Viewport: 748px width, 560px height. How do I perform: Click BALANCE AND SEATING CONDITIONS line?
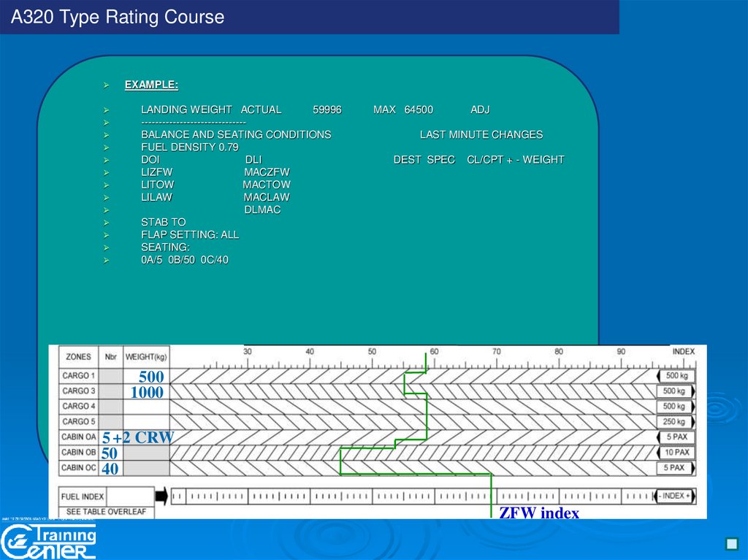coord(236,134)
